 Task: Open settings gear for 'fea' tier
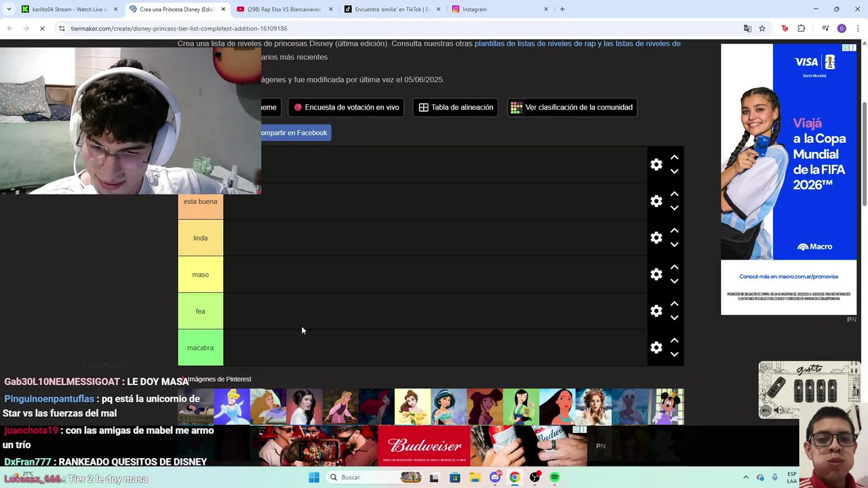click(656, 311)
